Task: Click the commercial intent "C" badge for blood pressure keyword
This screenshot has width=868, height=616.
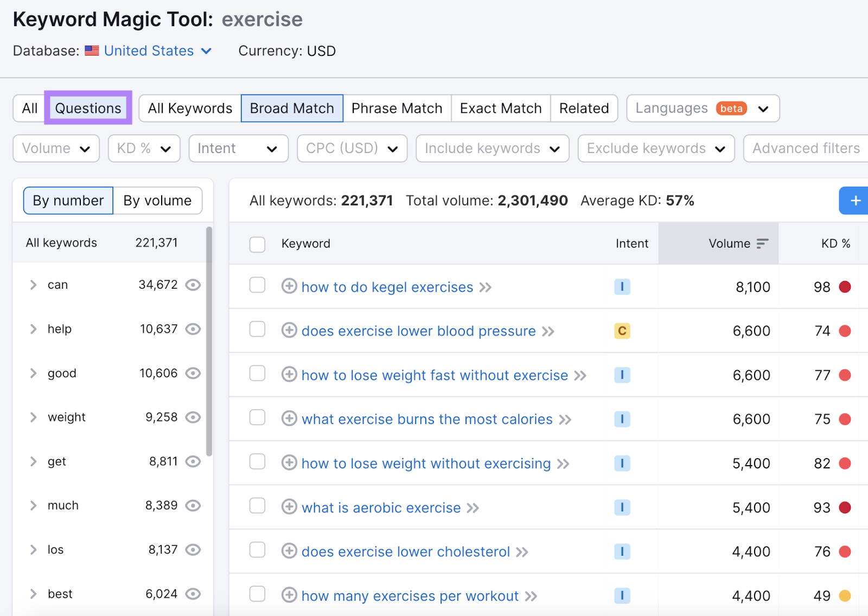Action: click(622, 331)
